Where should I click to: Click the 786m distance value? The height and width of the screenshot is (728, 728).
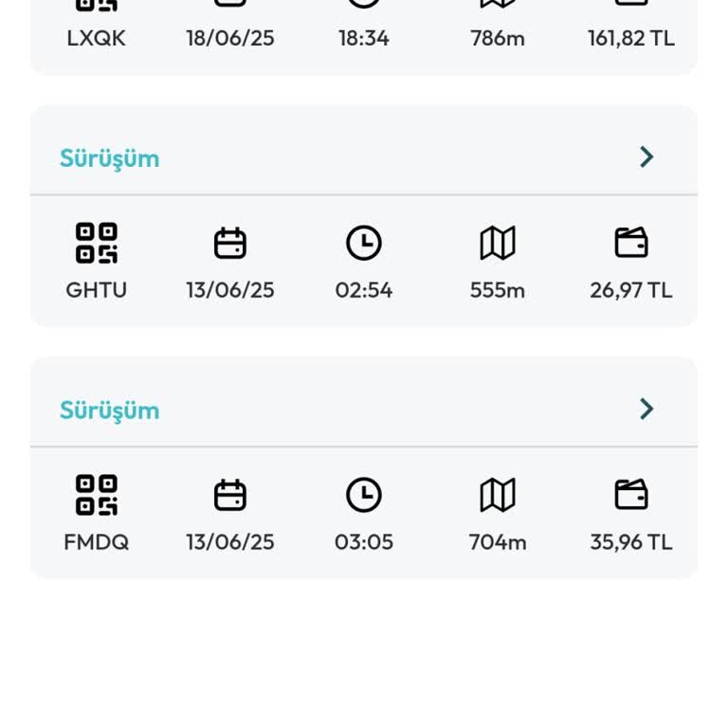498,39
